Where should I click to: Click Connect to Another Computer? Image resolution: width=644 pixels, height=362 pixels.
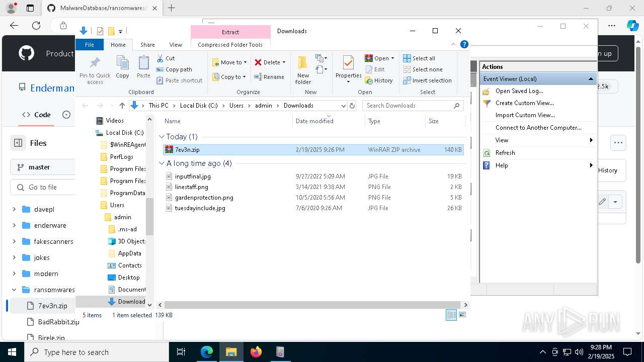538,128
